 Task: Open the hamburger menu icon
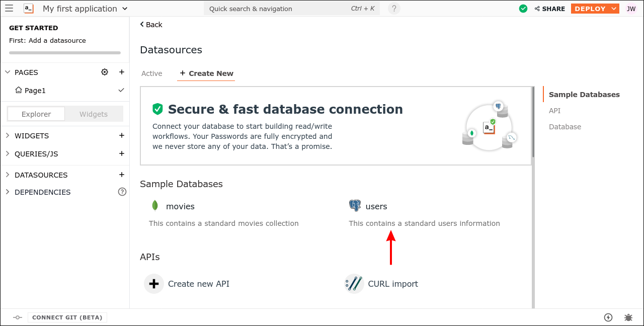(x=9, y=9)
